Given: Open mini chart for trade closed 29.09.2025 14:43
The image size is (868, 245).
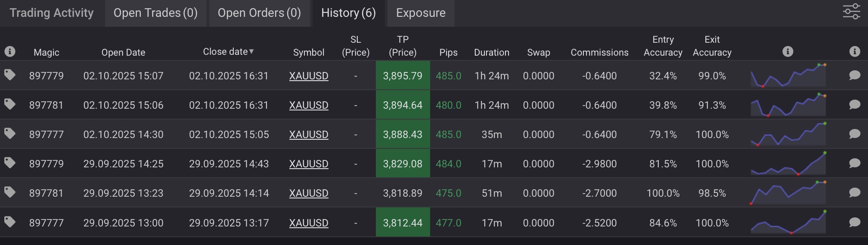Looking at the screenshot, I should pyautogui.click(x=788, y=164).
